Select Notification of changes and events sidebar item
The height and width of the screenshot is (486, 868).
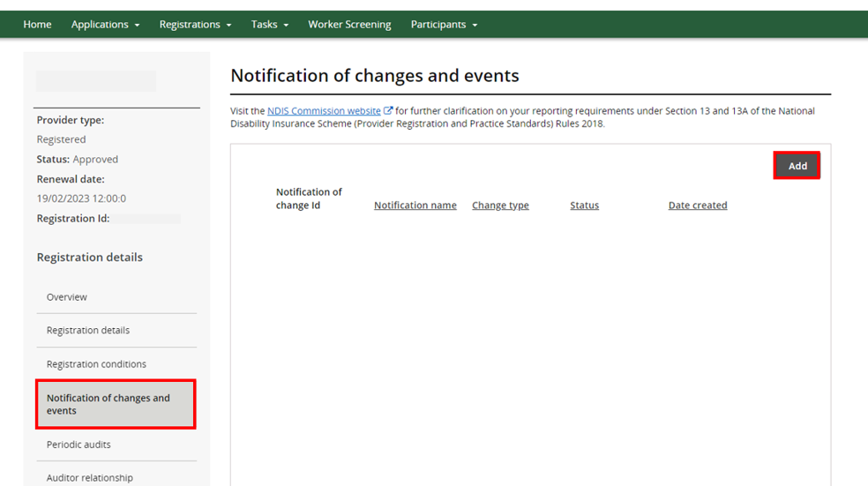108,404
